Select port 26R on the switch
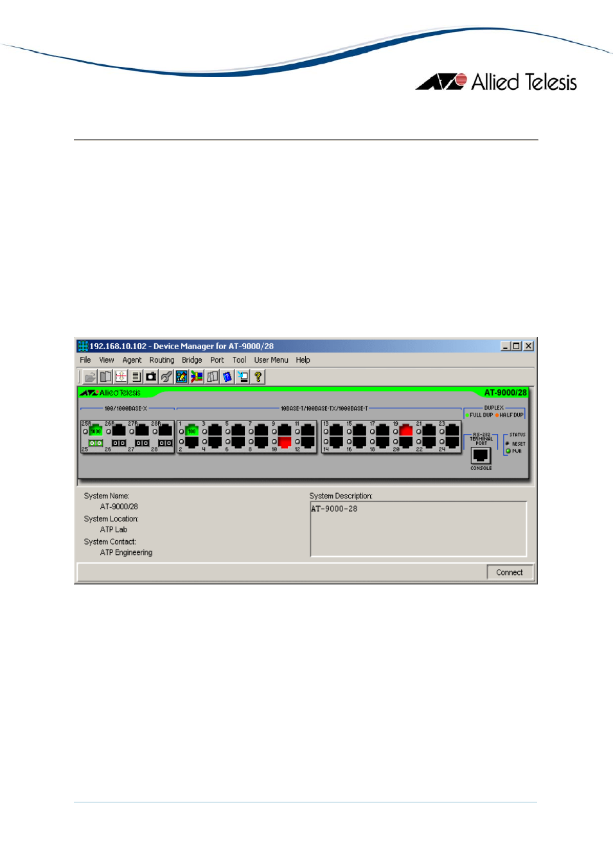 pyautogui.click(x=119, y=430)
